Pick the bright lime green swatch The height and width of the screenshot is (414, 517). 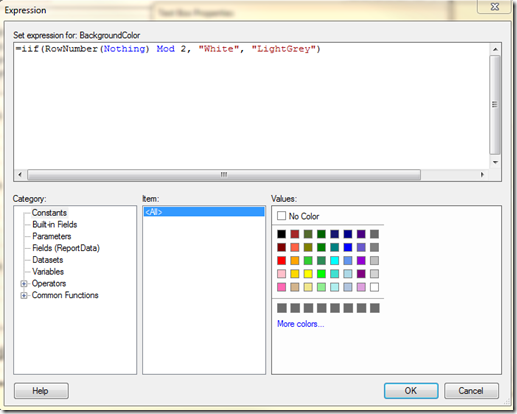321,274
